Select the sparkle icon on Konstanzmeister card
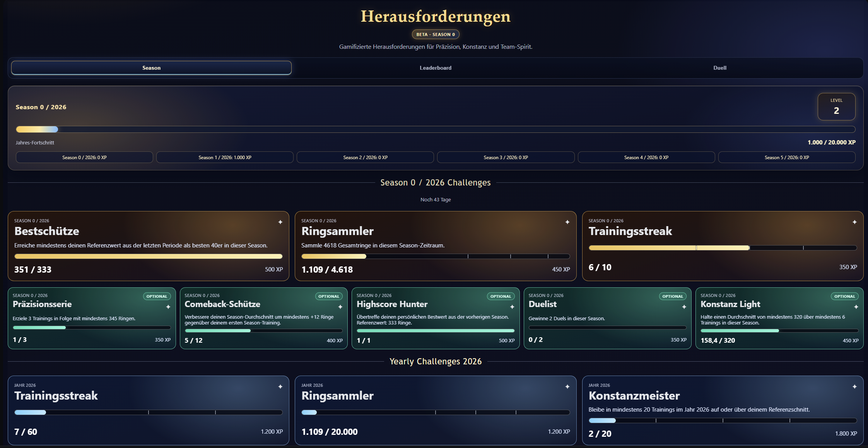This screenshot has width=868, height=448. [x=855, y=386]
